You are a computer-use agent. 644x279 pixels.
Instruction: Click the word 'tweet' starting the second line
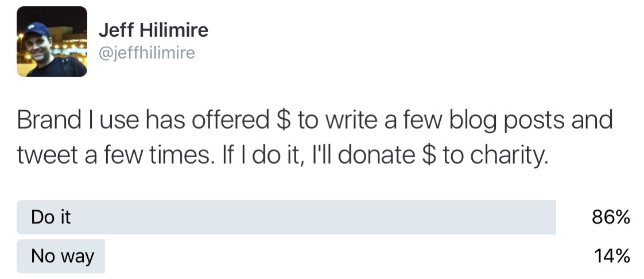point(48,156)
